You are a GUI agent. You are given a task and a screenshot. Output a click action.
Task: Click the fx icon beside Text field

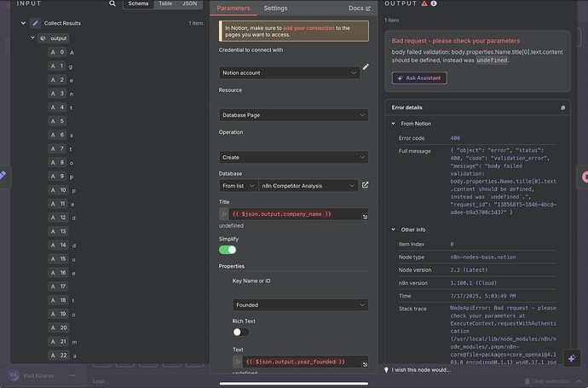click(238, 362)
